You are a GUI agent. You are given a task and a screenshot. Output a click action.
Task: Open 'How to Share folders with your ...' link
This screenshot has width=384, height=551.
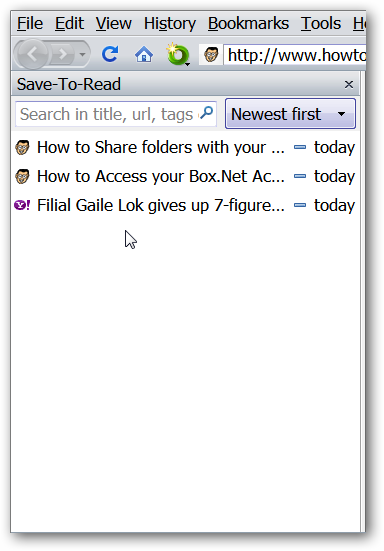point(161,147)
